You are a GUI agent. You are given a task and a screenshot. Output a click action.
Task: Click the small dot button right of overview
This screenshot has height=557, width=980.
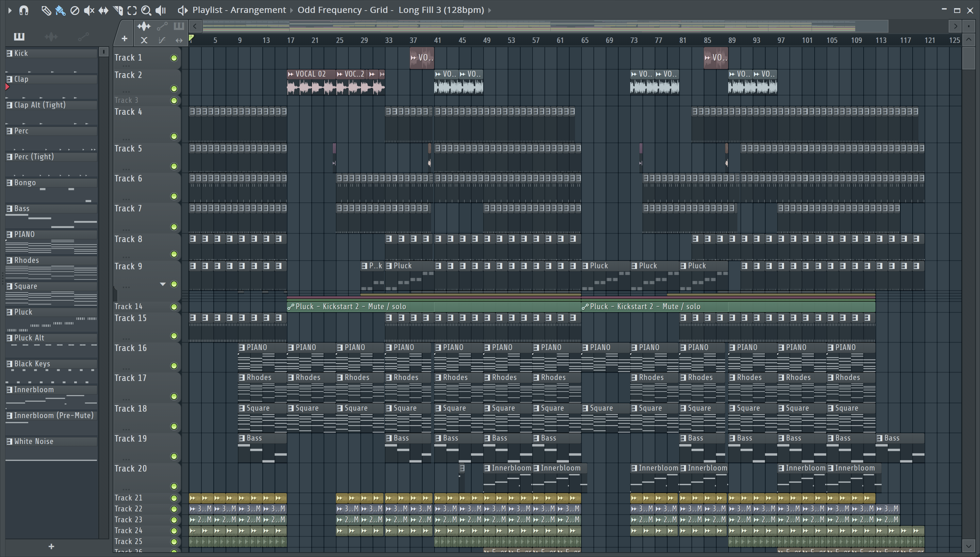(968, 27)
